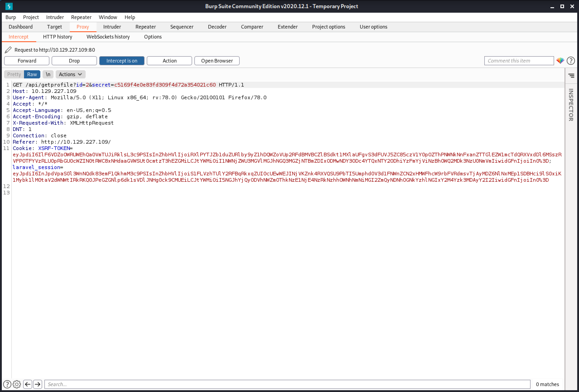
Task: Switch to Pretty view
Action: (x=14, y=74)
